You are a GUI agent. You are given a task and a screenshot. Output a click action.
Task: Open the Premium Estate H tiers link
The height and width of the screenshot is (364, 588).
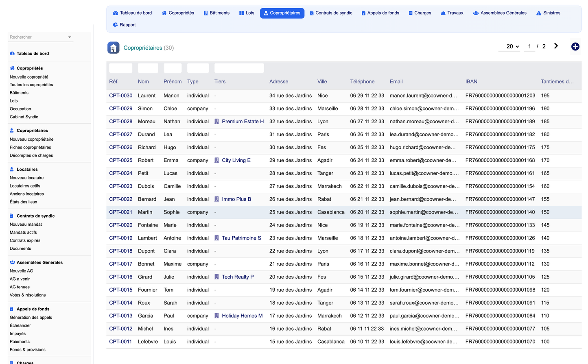pyautogui.click(x=243, y=122)
